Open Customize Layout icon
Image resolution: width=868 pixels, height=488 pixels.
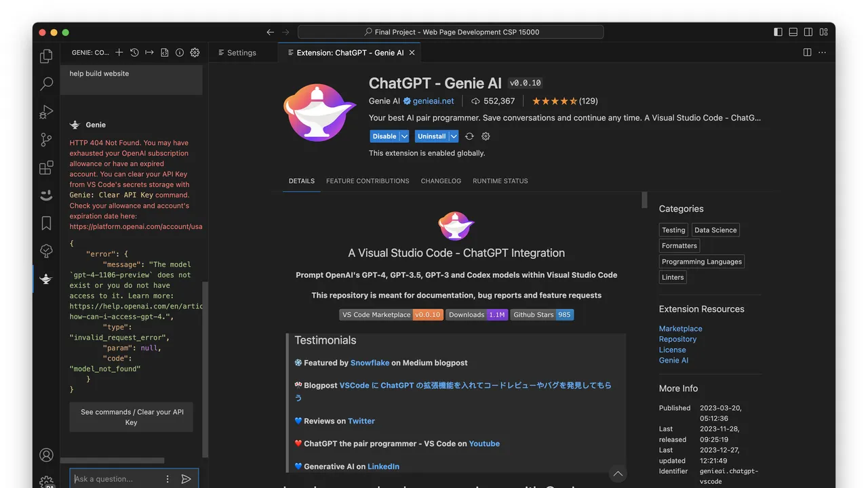point(823,32)
